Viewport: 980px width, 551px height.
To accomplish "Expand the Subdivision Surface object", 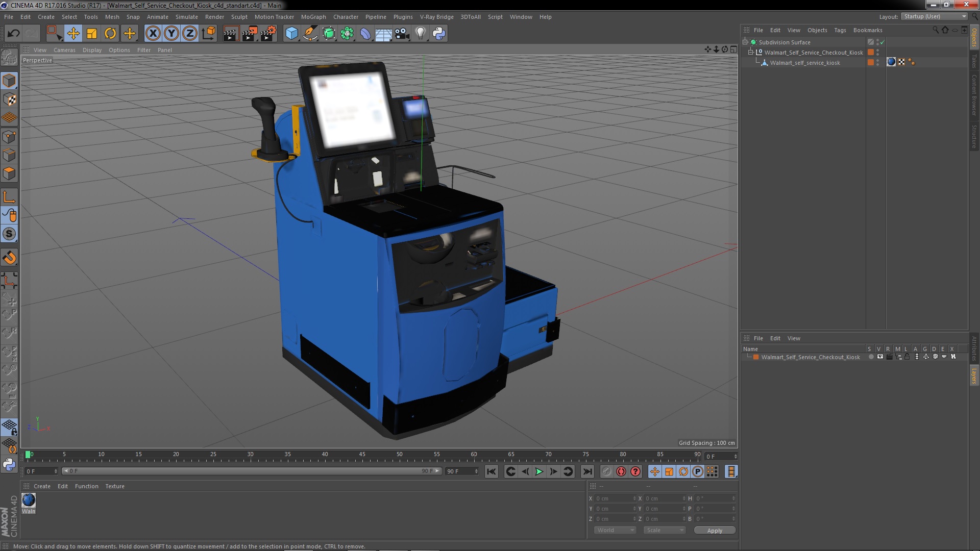I will [745, 42].
